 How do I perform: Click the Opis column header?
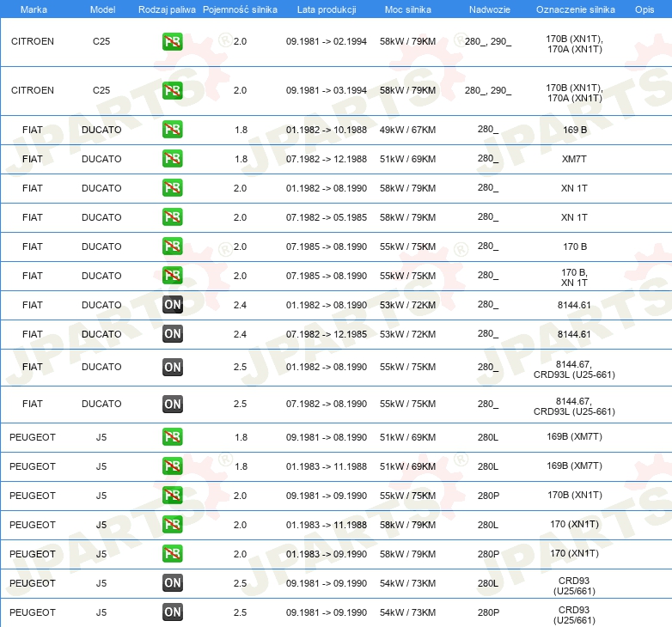644,9
